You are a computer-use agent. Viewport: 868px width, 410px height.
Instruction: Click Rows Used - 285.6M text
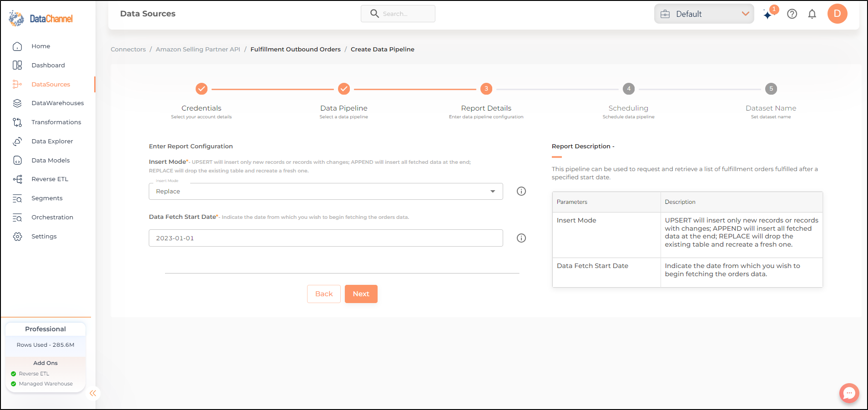pyautogui.click(x=45, y=345)
